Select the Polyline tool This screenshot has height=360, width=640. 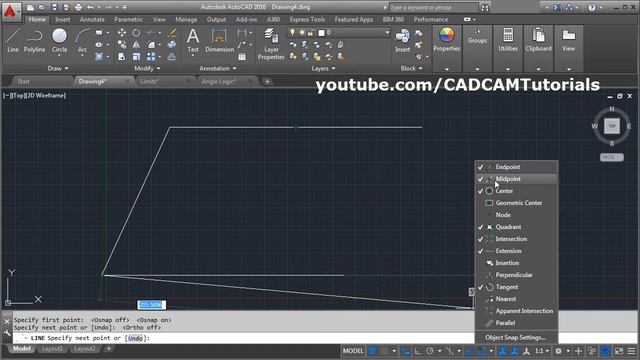click(x=34, y=40)
